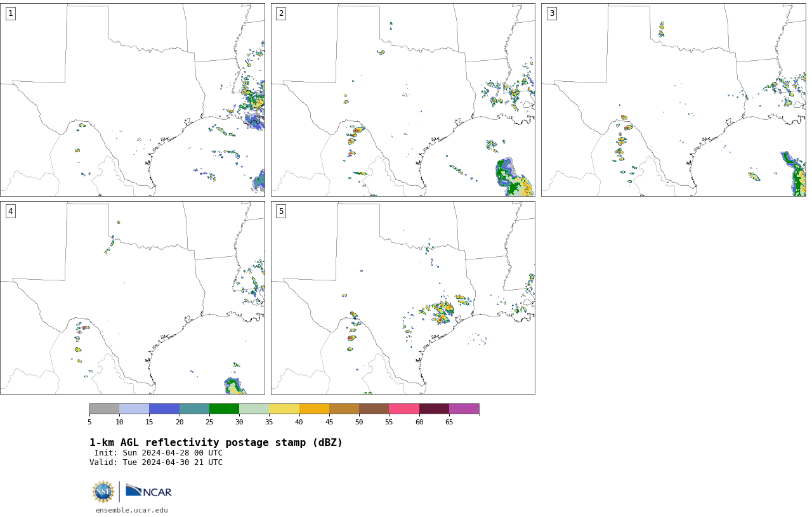Click the pink 55-60 dBZ swatch
Screen dimensions: 812x517
pyautogui.click(x=404, y=409)
